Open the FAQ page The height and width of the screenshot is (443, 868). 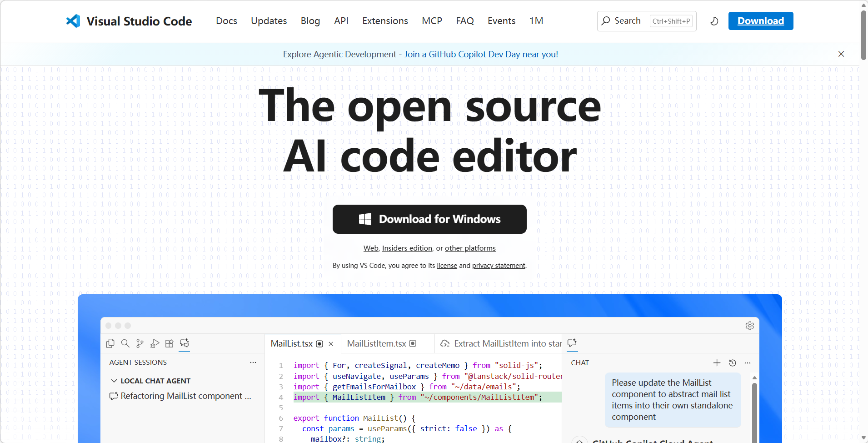[465, 21]
